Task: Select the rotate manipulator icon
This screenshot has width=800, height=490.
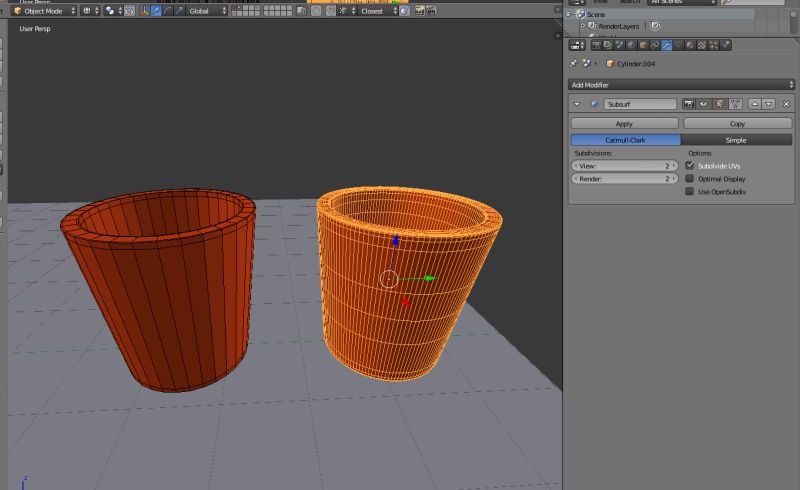Action: pos(167,11)
